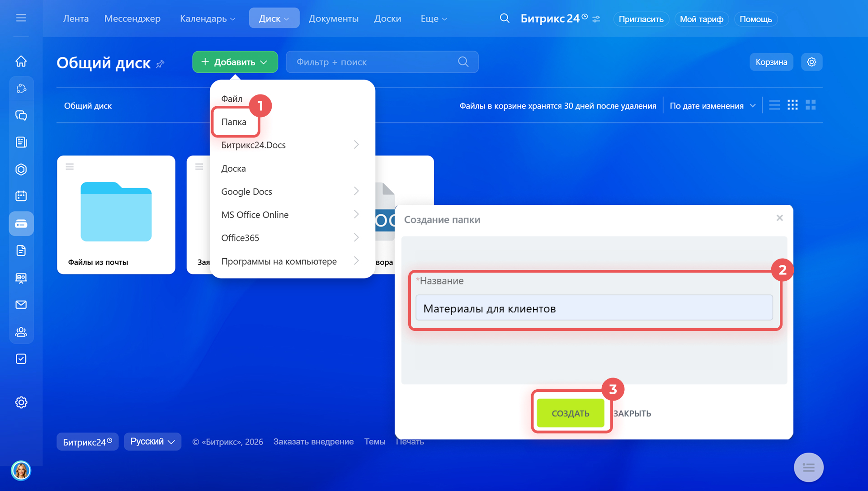
Task: Click the calendar icon in sidebar
Action: [21, 196]
